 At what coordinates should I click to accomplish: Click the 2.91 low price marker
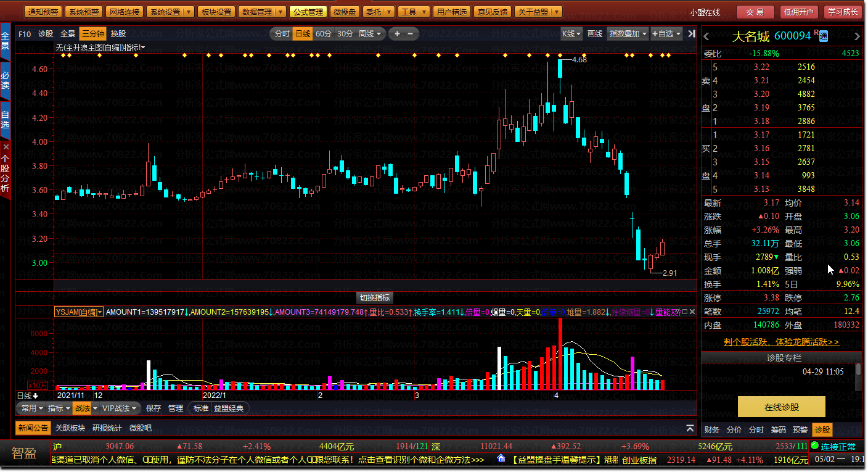[669, 273]
